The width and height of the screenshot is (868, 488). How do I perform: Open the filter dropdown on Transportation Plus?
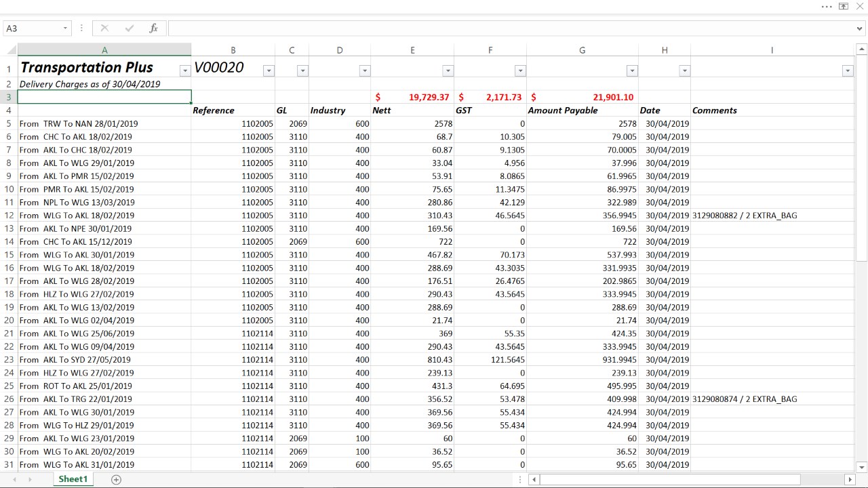[184, 70]
